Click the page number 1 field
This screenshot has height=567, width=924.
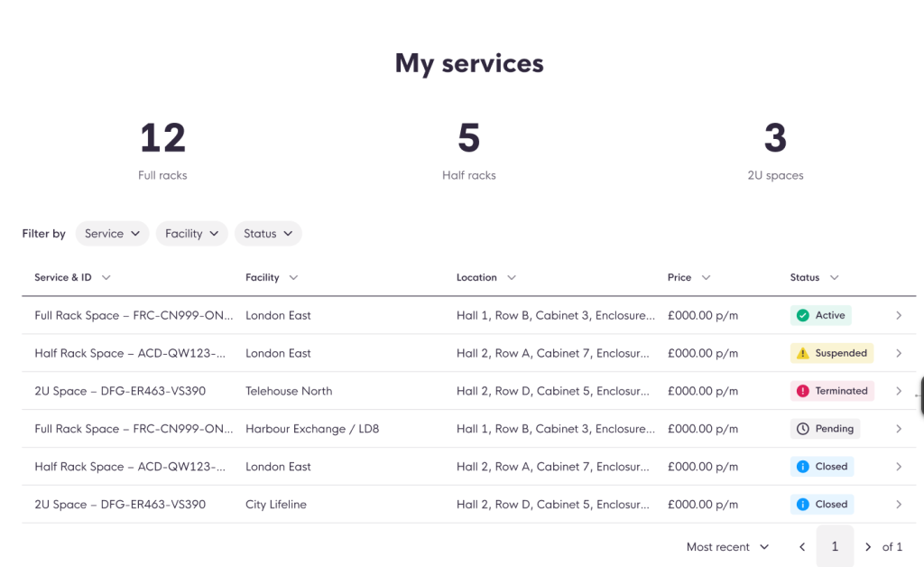point(835,547)
